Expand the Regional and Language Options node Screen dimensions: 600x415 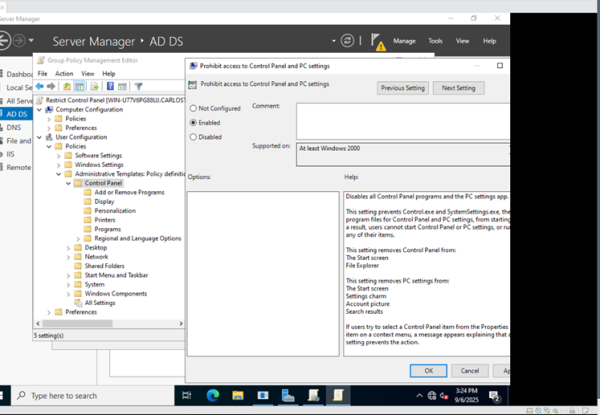[x=78, y=238]
